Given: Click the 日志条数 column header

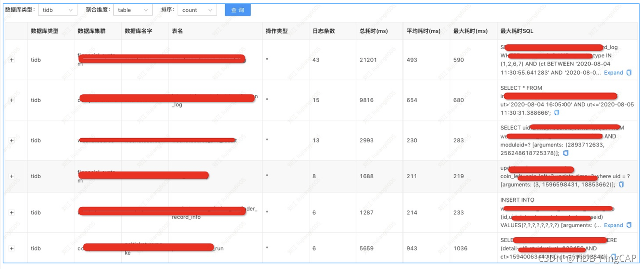Looking at the screenshot, I should click(x=324, y=31).
